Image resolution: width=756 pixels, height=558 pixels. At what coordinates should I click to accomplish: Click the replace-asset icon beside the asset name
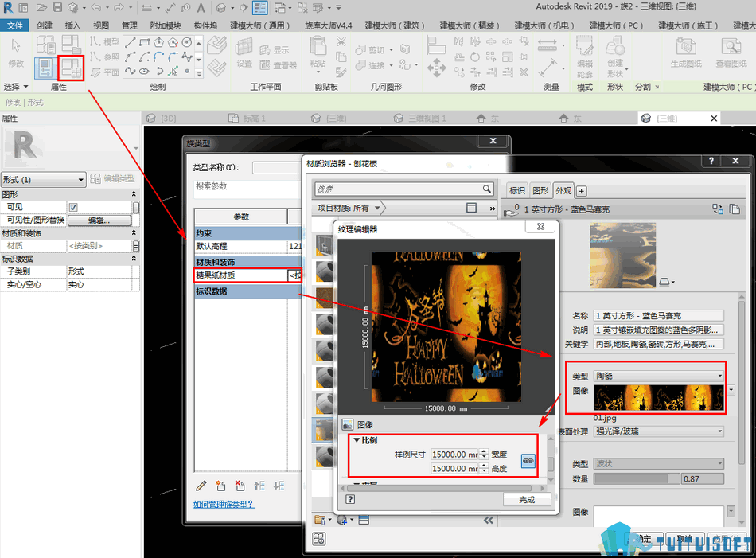718,209
